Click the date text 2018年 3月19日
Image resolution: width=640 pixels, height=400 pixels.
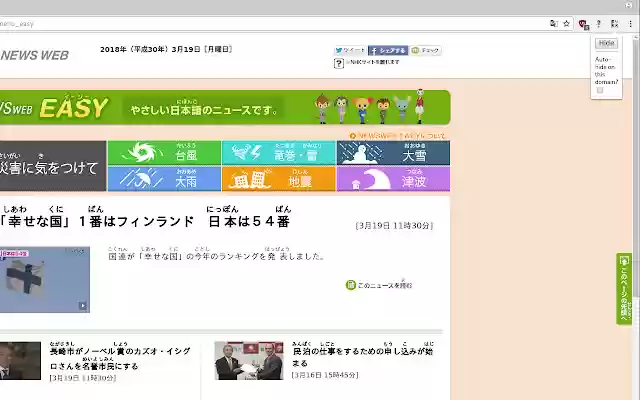pos(166,49)
